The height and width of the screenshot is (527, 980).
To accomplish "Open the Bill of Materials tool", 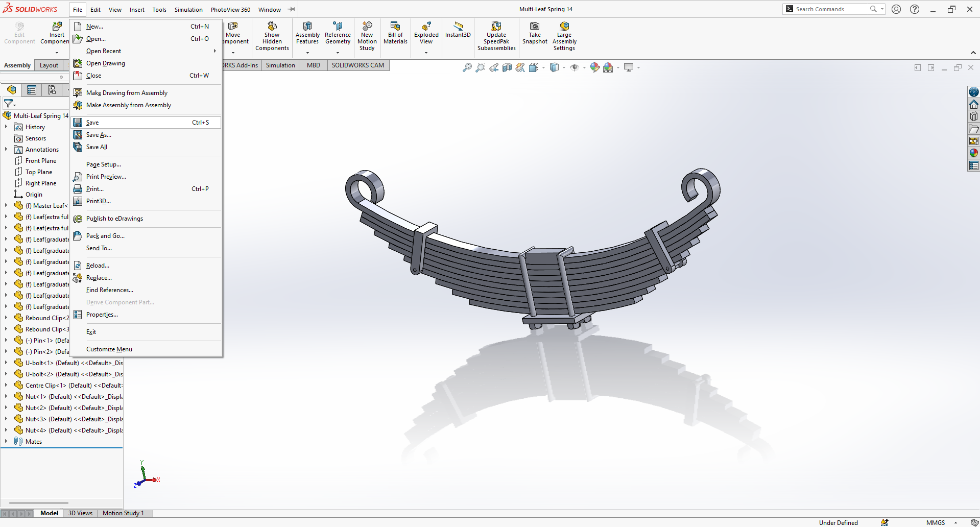I will 395,27.
